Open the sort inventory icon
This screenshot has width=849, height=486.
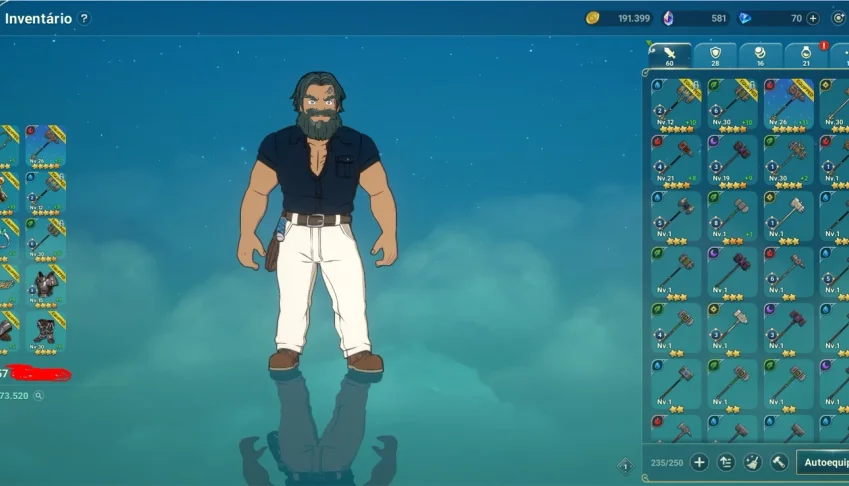coord(726,463)
